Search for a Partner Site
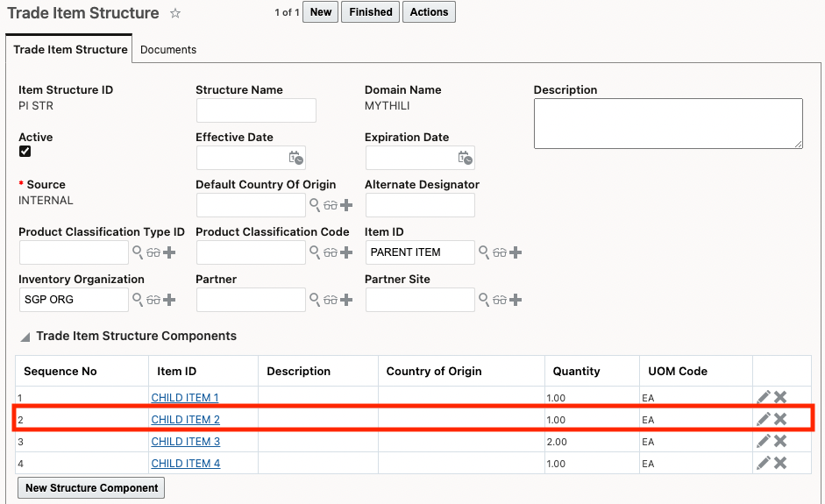 click(483, 300)
